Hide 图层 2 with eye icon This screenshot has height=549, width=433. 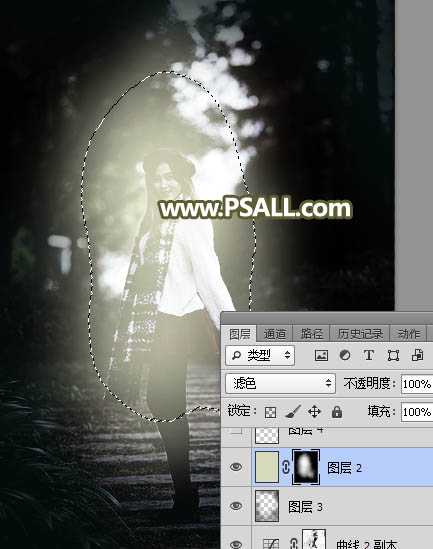coord(236,467)
